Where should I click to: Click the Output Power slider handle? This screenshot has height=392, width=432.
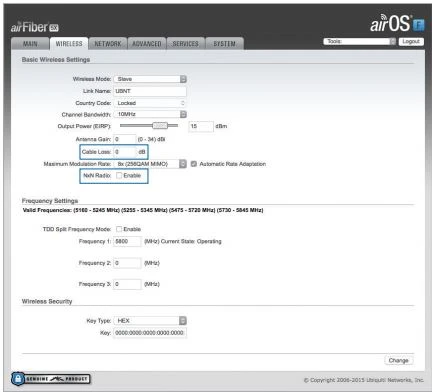[160, 126]
